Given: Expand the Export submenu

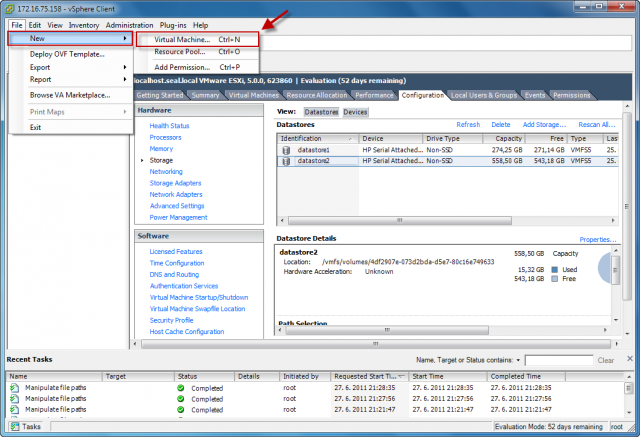Looking at the screenshot, I should pyautogui.click(x=125, y=67).
